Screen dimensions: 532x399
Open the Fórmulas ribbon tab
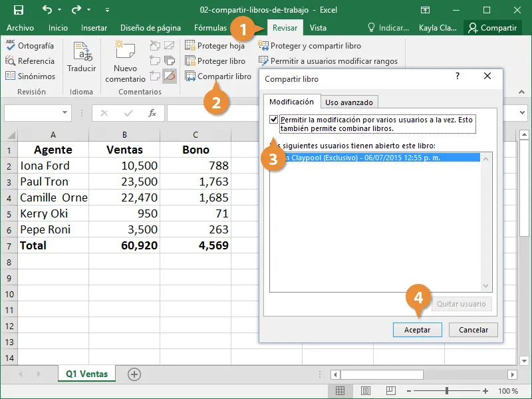(x=210, y=28)
